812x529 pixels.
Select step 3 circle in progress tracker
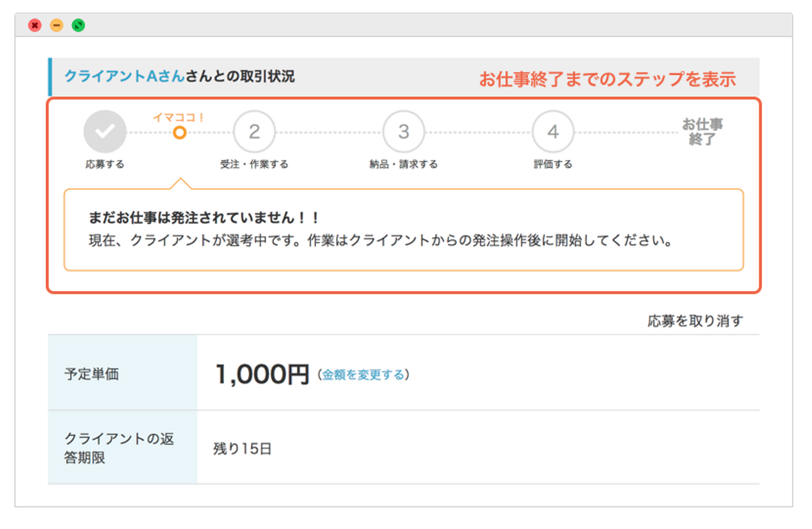[x=404, y=131]
